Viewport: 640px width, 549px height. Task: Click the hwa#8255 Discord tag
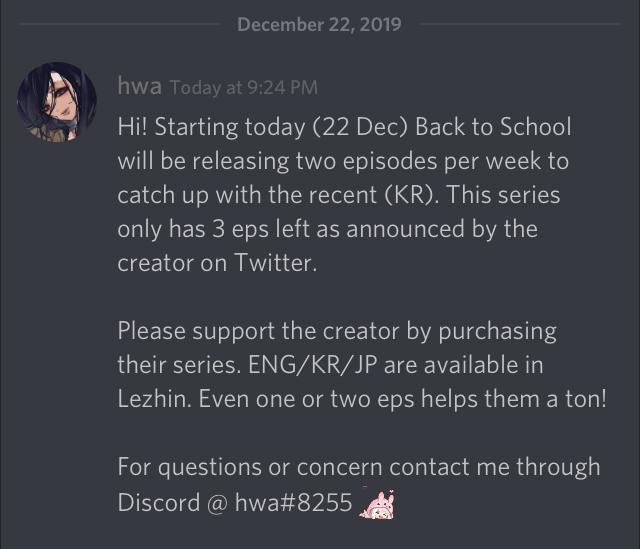[293, 502]
